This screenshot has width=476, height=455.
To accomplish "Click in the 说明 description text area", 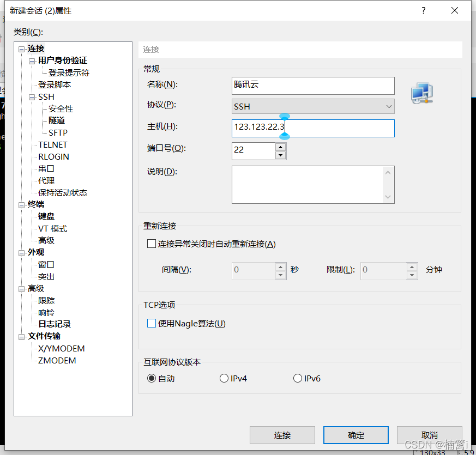I will 308,184.
